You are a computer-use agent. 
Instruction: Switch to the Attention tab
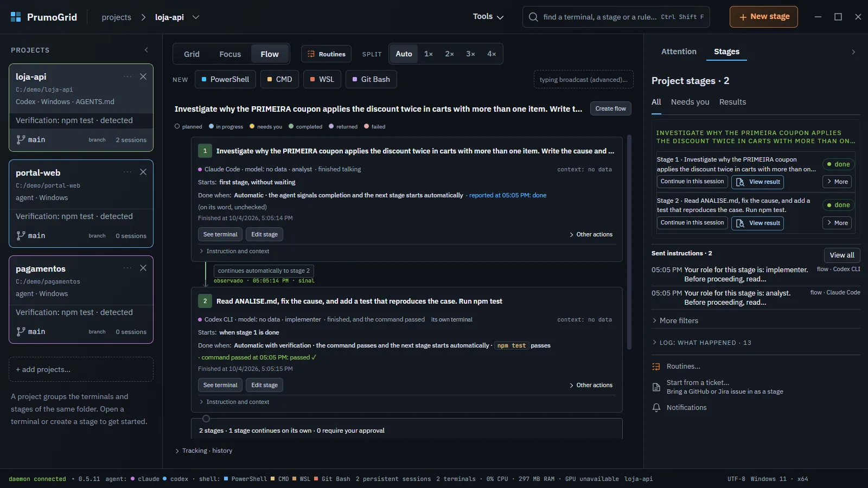click(x=679, y=52)
